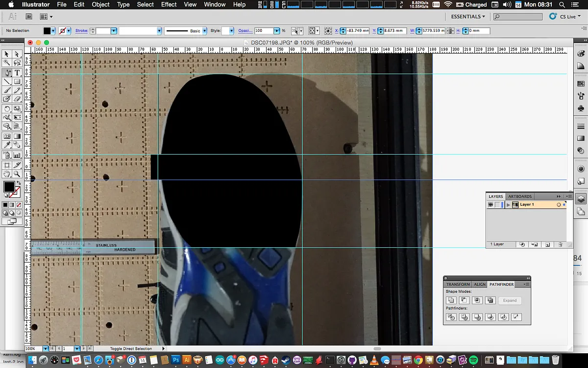The image size is (588, 368).
Task: Click the Stroke link in control bar
Action: 81,30
